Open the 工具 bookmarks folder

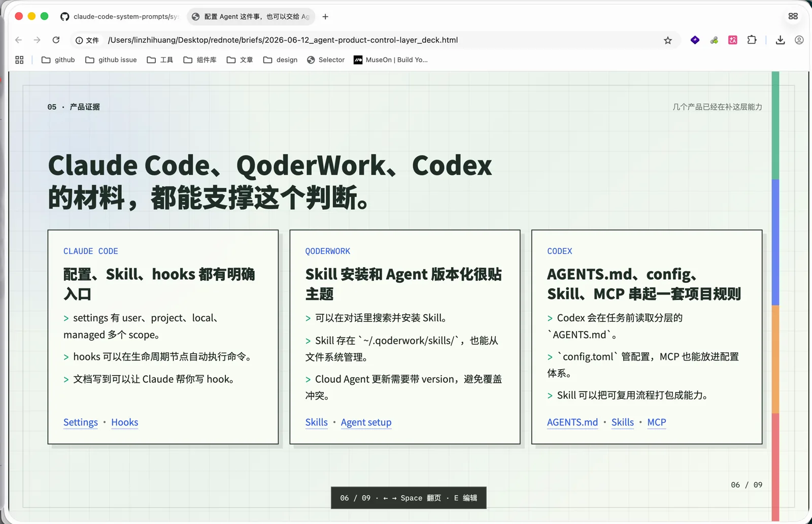160,60
